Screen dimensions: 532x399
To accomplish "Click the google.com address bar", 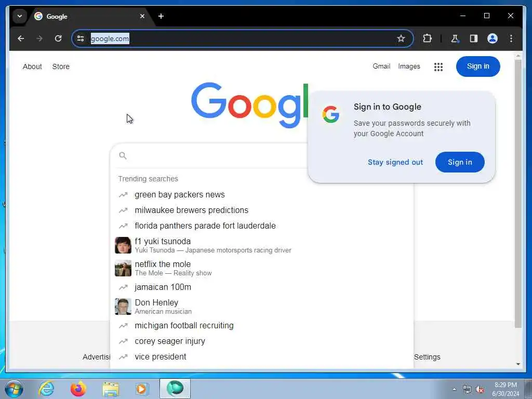I will (242, 38).
